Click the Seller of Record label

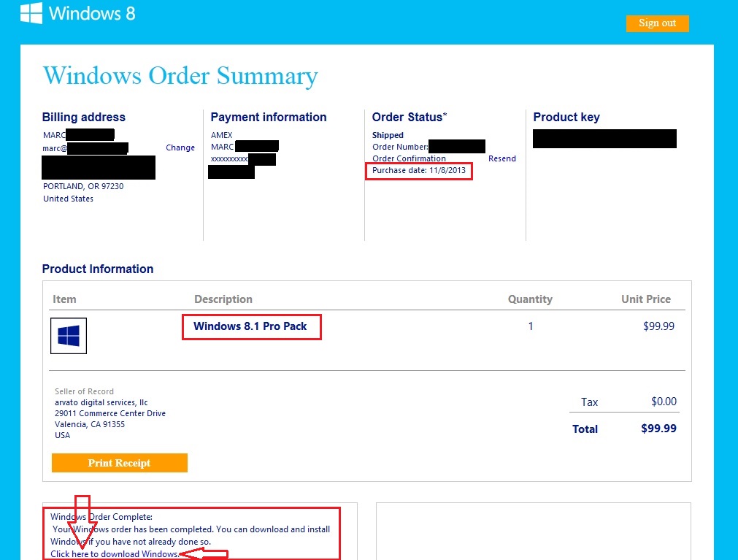click(x=84, y=391)
